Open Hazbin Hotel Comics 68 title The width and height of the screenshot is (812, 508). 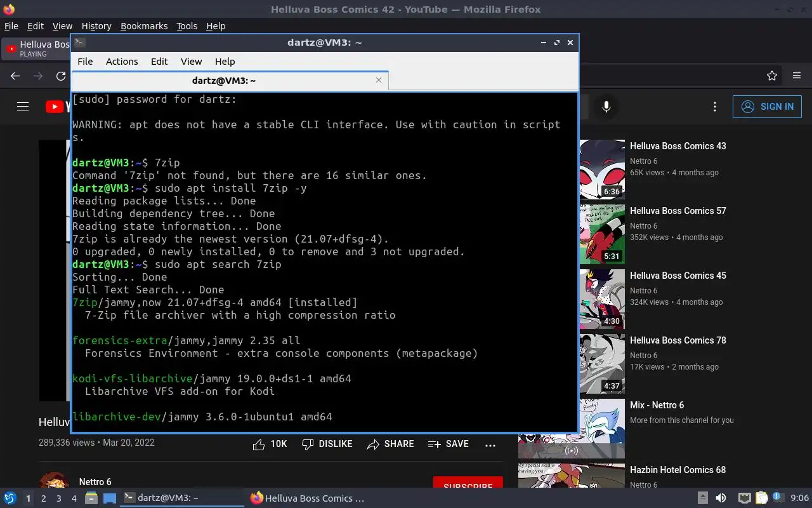click(x=678, y=470)
